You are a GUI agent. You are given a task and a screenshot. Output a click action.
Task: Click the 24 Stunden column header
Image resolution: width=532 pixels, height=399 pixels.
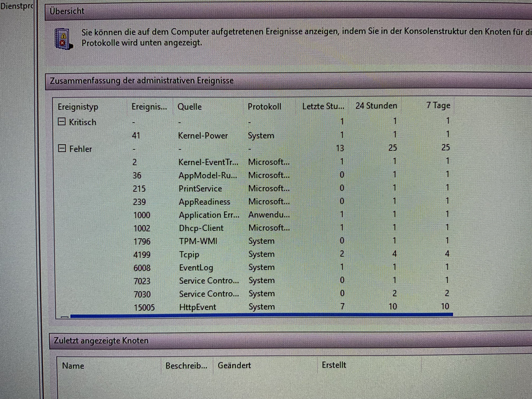pos(376,106)
